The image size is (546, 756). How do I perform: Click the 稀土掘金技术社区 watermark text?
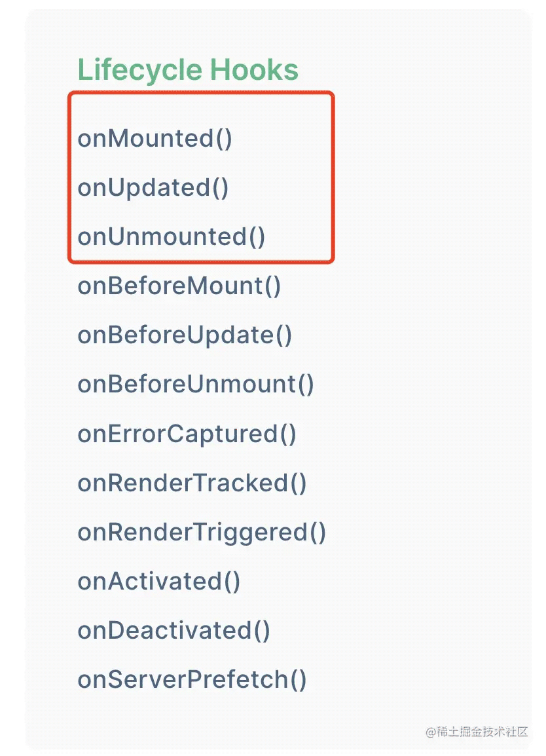coord(482,732)
